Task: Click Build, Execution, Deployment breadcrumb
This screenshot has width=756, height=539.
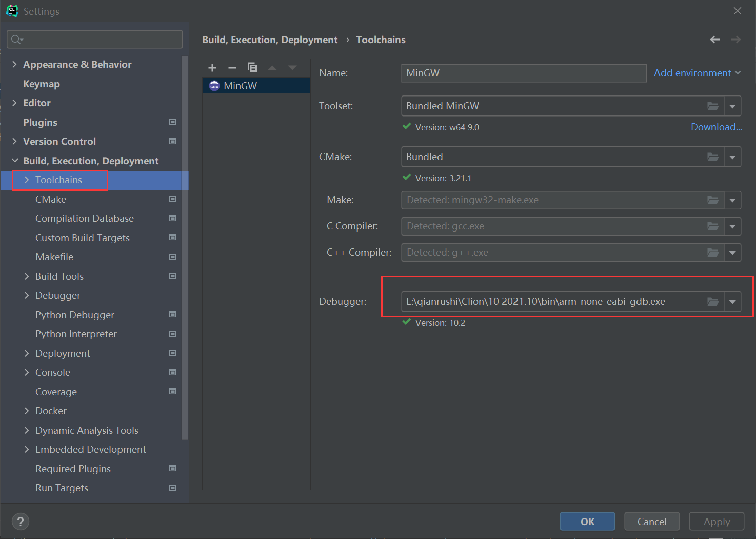Action: pyautogui.click(x=270, y=40)
